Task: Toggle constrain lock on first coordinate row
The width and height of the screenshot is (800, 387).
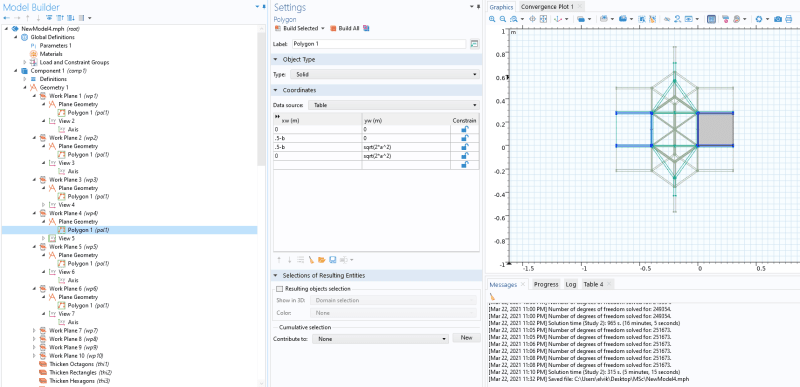Action: 464,130
